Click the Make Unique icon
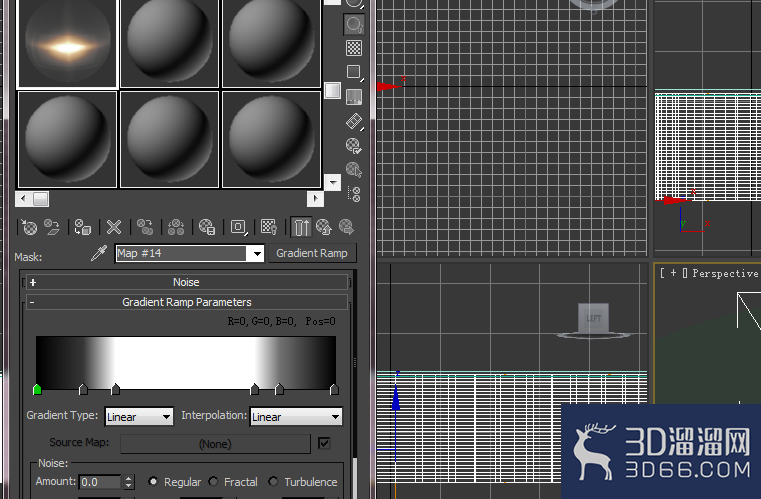Image resolution: width=761 pixels, height=499 pixels. tap(176, 227)
